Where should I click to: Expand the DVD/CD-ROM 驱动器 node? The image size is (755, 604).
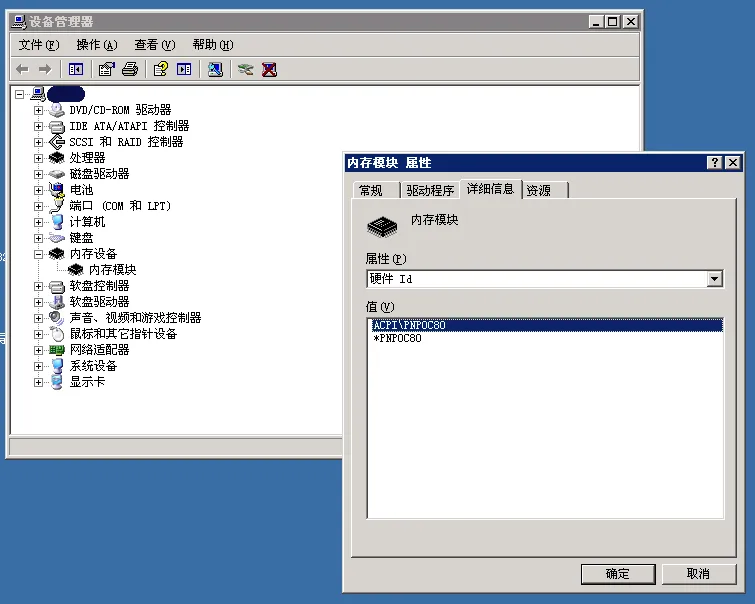click(x=38, y=110)
